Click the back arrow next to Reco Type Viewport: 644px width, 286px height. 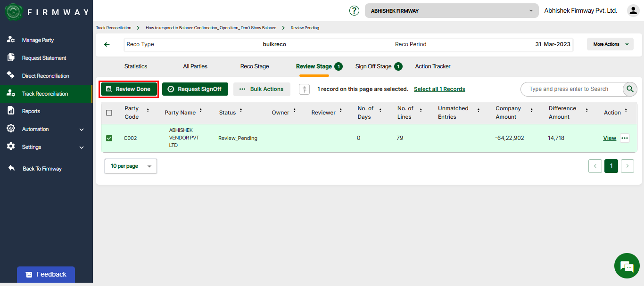107,44
